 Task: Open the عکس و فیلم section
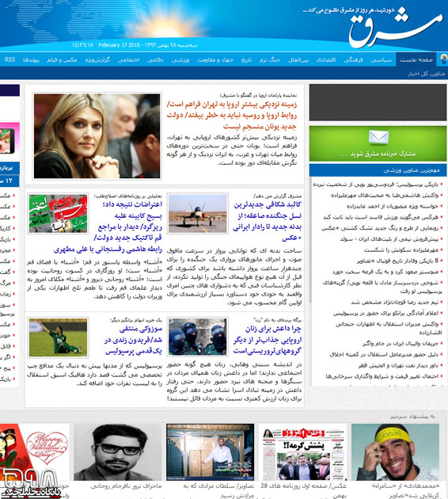pyautogui.click(x=62, y=59)
